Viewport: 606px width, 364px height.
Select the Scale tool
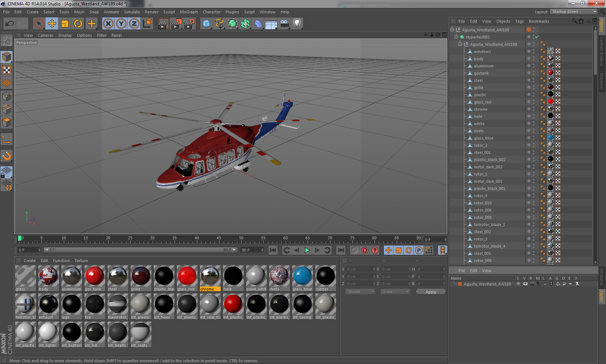(65, 24)
